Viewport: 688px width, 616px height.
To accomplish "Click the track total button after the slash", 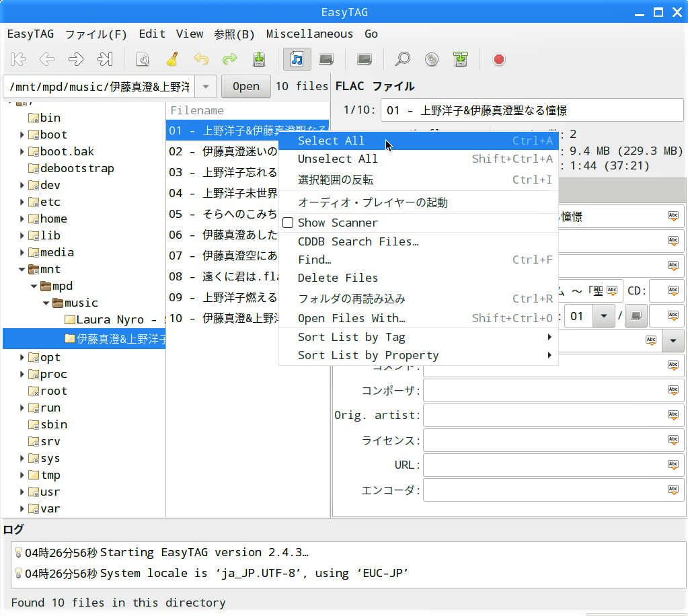I will [636, 316].
